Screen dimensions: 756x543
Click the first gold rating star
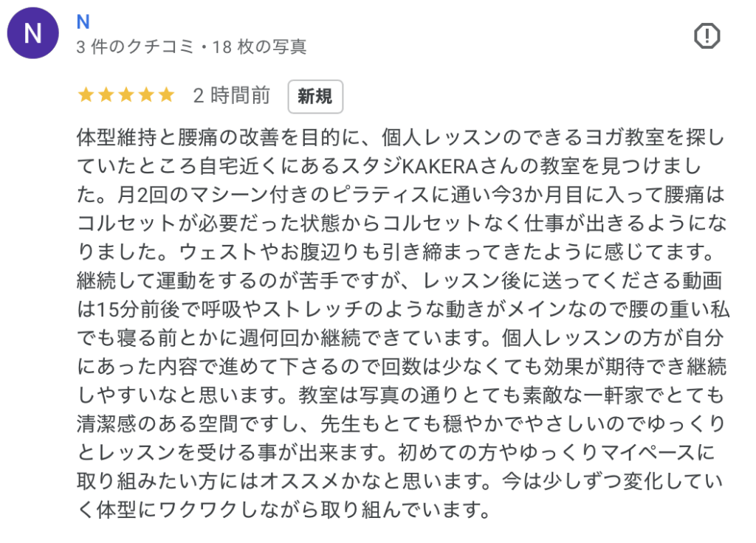coord(86,95)
